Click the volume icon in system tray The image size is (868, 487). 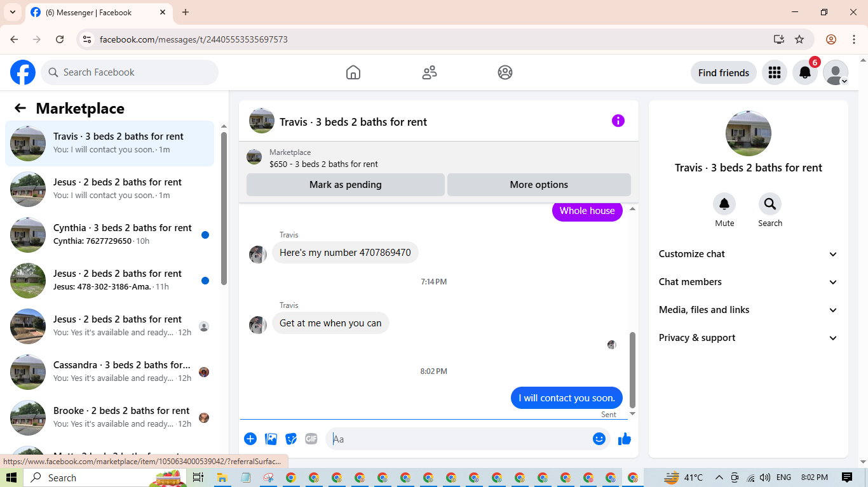[x=764, y=477]
